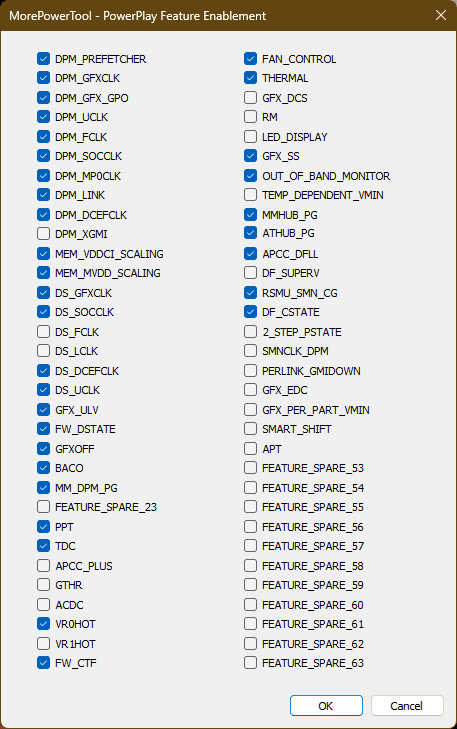The height and width of the screenshot is (729, 457).
Task: Check SMNCLK_DPM
Action: [250, 351]
